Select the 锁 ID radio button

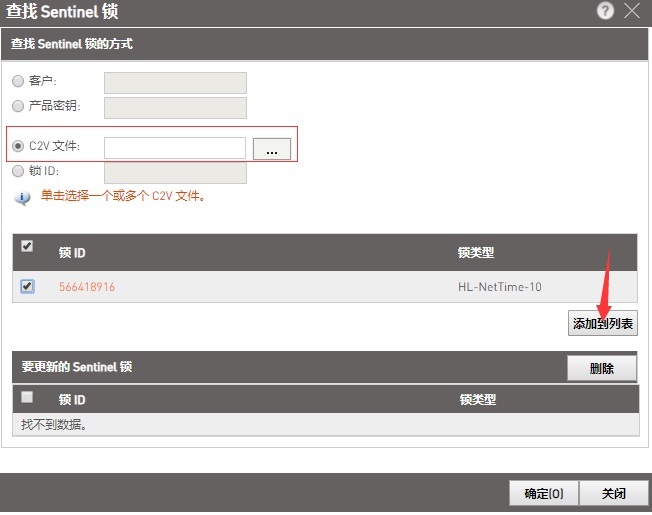18,171
